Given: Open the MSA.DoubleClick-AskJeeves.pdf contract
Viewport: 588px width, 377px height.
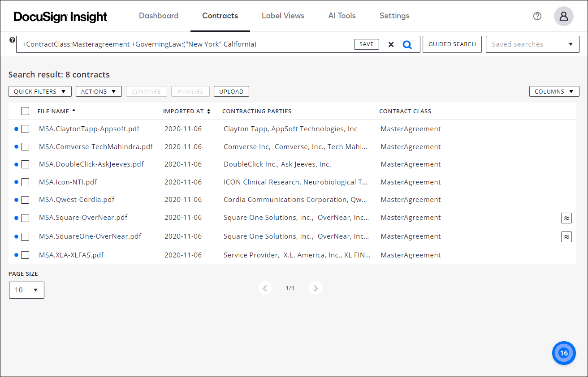Looking at the screenshot, I should pyautogui.click(x=91, y=164).
